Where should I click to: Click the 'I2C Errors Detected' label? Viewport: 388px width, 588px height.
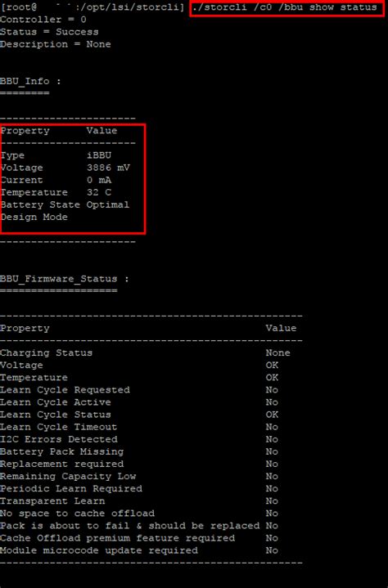point(59,439)
